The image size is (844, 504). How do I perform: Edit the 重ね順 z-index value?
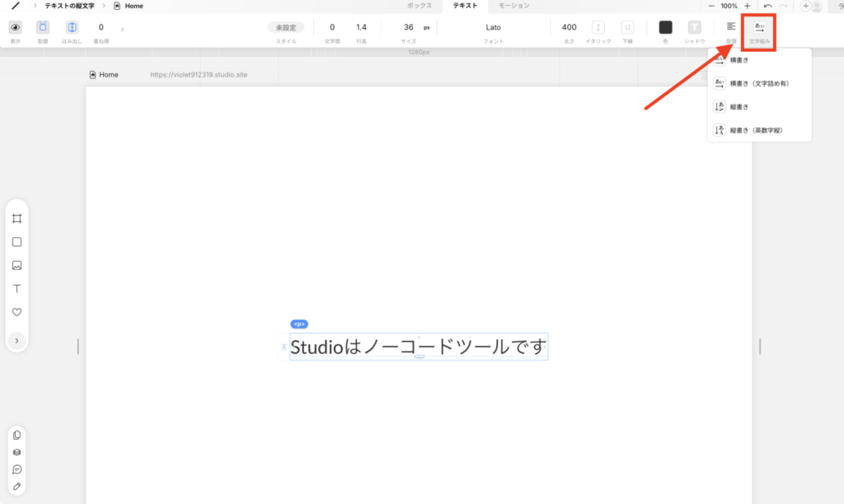tap(101, 27)
